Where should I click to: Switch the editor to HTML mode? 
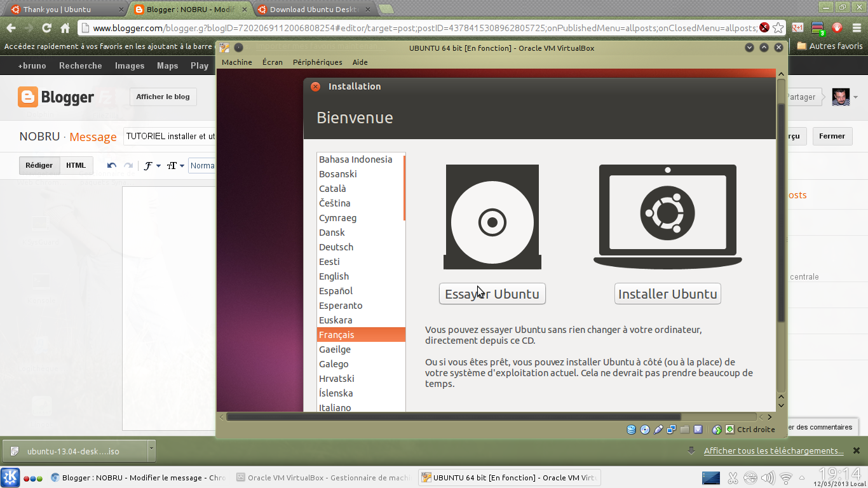pos(76,165)
